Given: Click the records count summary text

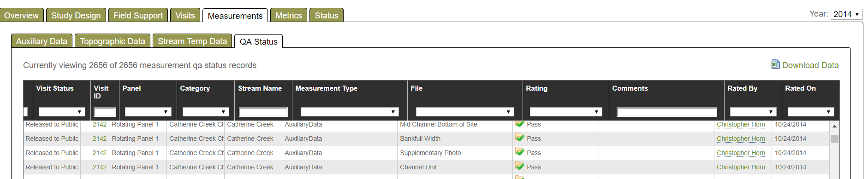Looking at the screenshot, I should pyautogui.click(x=140, y=65).
